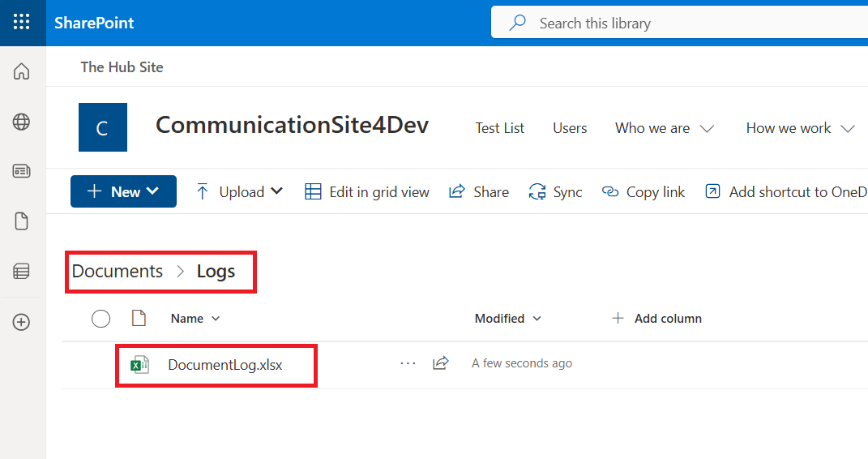Click the grid view table icon

pyautogui.click(x=314, y=191)
